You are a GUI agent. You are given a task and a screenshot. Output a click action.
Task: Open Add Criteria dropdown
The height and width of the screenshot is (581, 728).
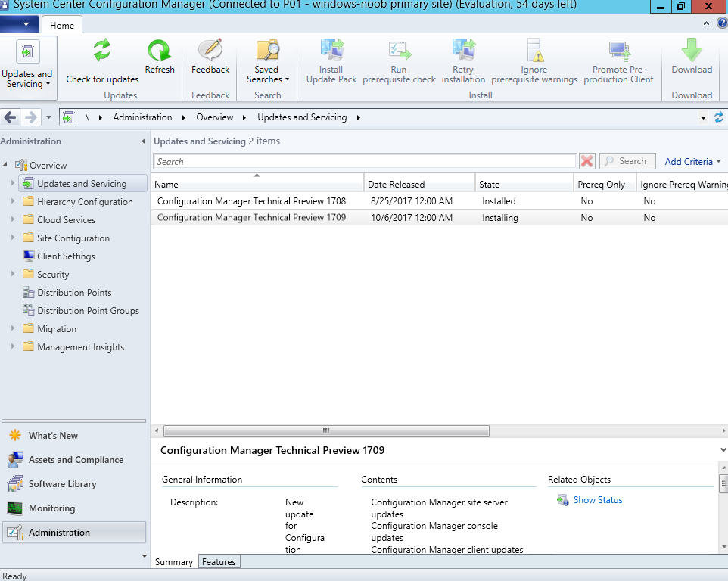click(692, 161)
